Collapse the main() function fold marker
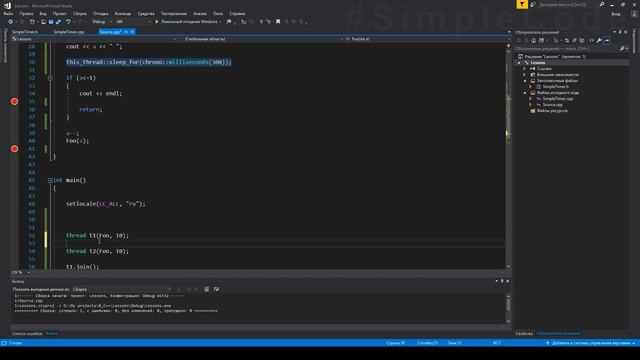Viewport: 640px width, 360px height. click(x=50, y=180)
